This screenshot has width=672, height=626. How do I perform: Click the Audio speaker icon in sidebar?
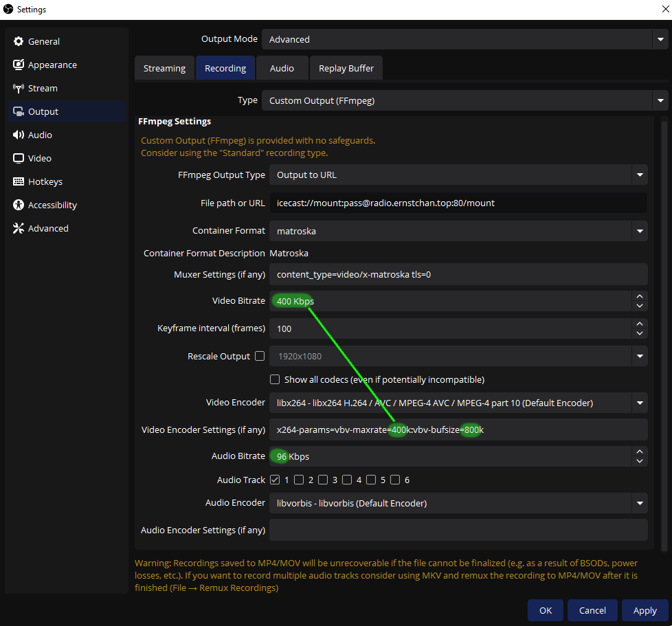tap(19, 135)
